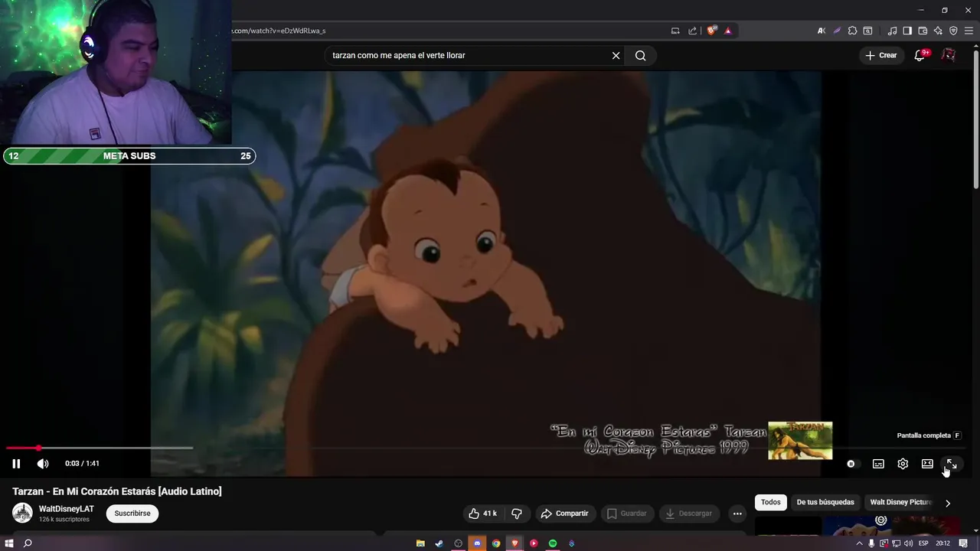980x551 pixels.
Task: Open the Windows notification center icon
Action: tap(963, 543)
